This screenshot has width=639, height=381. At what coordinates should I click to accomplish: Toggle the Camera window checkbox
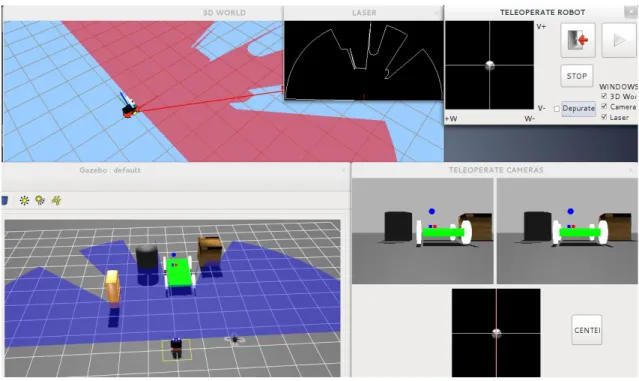(x=604, y=106)
